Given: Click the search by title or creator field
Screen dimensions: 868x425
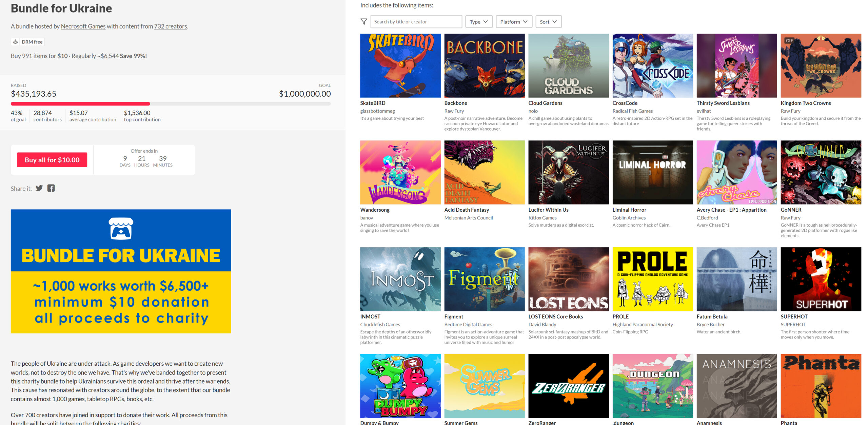Looking at the screenshot, I should [416, 22].
